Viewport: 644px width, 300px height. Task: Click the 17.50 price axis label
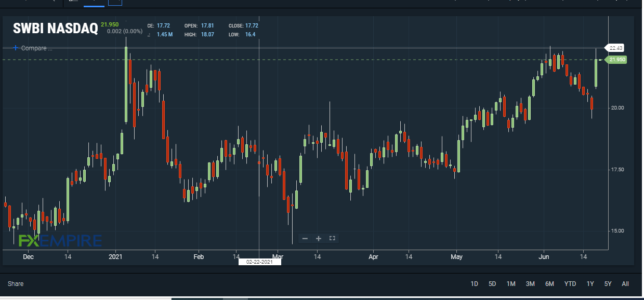[617, 170]
